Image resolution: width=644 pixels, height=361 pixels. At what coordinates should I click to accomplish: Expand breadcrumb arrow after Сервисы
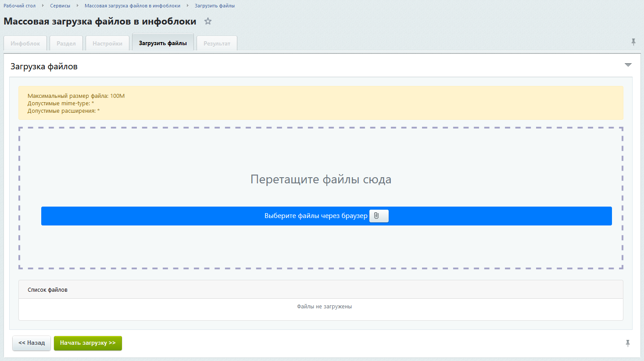[x=78, y=6]
